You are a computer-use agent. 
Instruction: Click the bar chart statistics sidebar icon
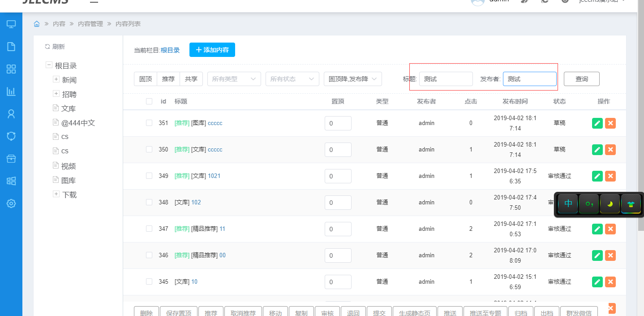coord(11,91)
